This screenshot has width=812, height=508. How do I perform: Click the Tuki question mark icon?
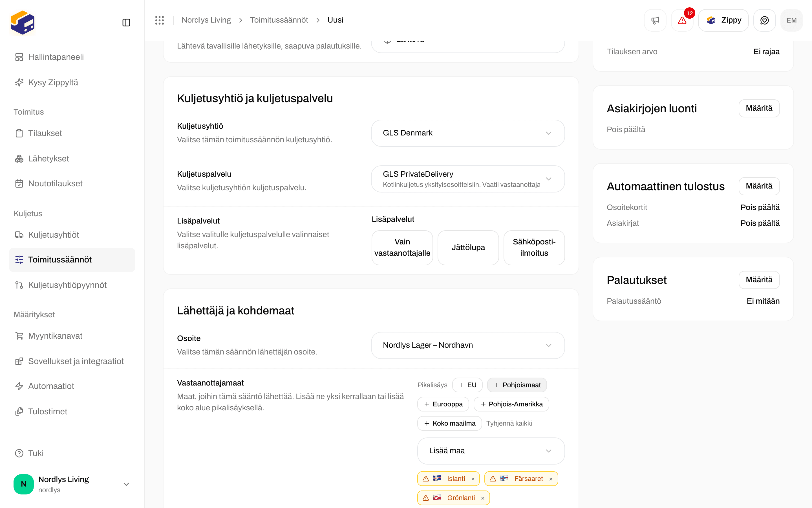click(19, 453)
